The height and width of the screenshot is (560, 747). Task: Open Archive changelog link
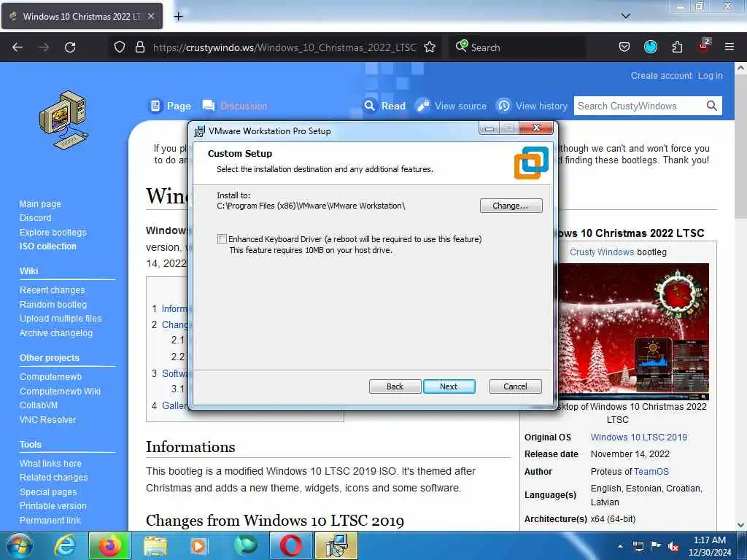coord(55,332)
